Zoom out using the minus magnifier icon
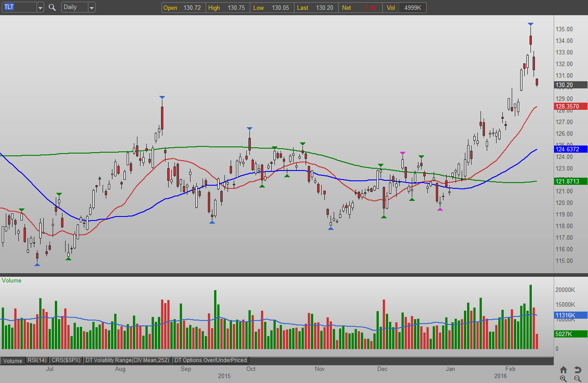The width and height of the screenshot is (588, 383). coord(577,379)
